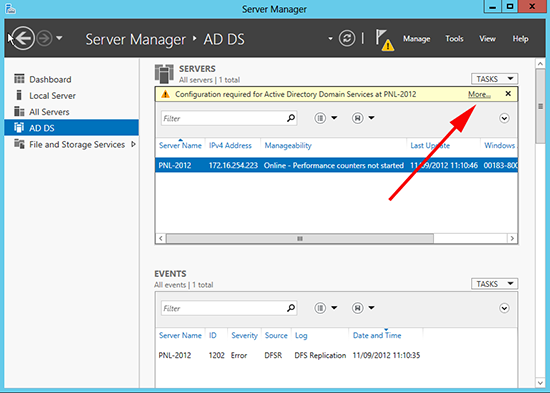Screen dimensions: 550x393
Task: Sort events by Date and Time column
Action: (377, 335)
